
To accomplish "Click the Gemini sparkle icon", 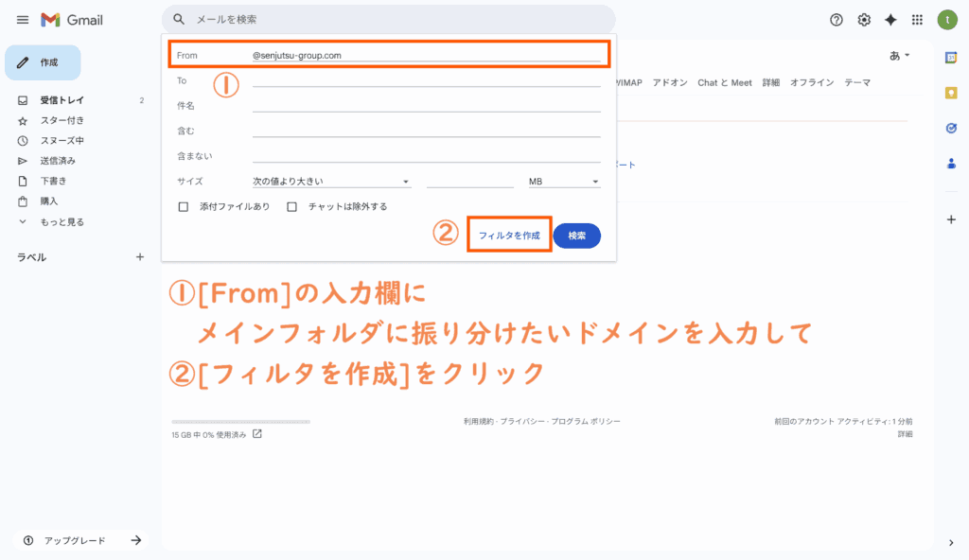I will (890, 20).
